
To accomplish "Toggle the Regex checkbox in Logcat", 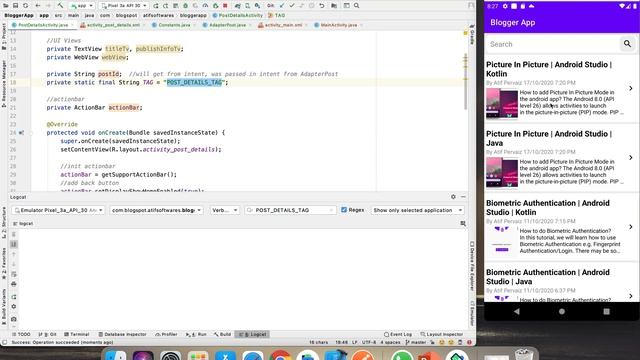I will (x=344, y=210).
